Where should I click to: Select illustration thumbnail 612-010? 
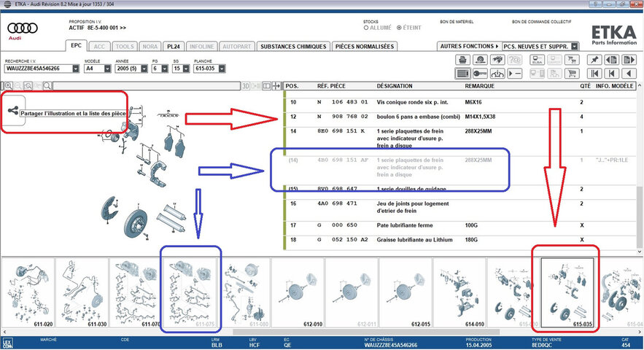[298, 293]
